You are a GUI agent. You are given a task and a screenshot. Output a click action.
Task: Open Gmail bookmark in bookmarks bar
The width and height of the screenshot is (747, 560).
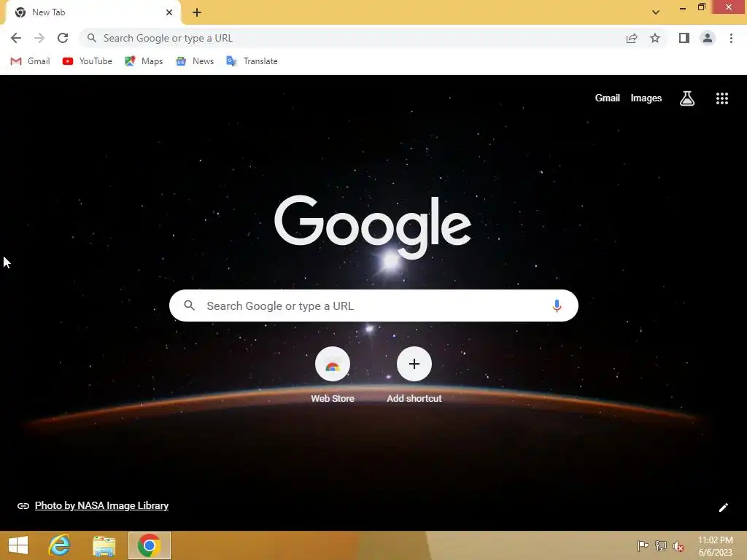30,61
